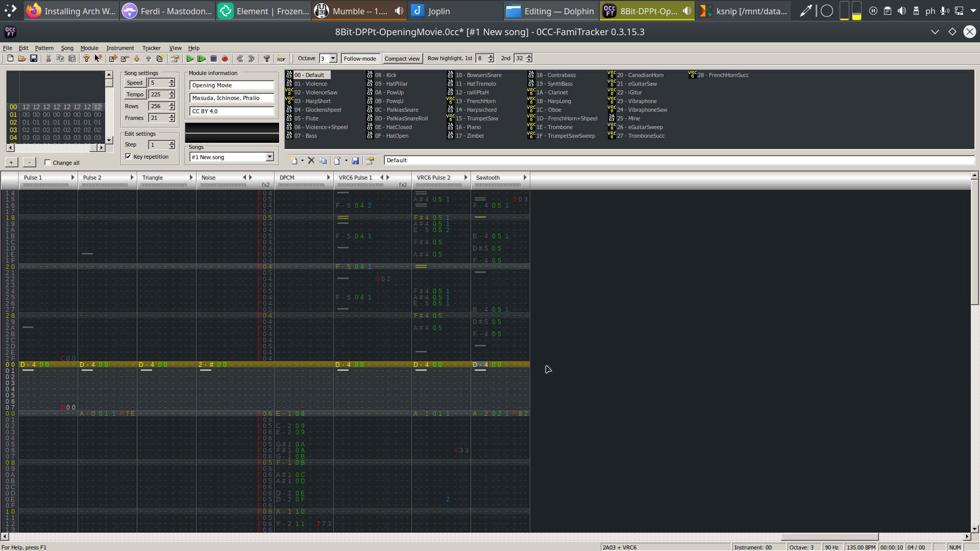The width and height of the screenshot is (980, 551).
Task: Open the NSF export icon
Action: point(281,59)
